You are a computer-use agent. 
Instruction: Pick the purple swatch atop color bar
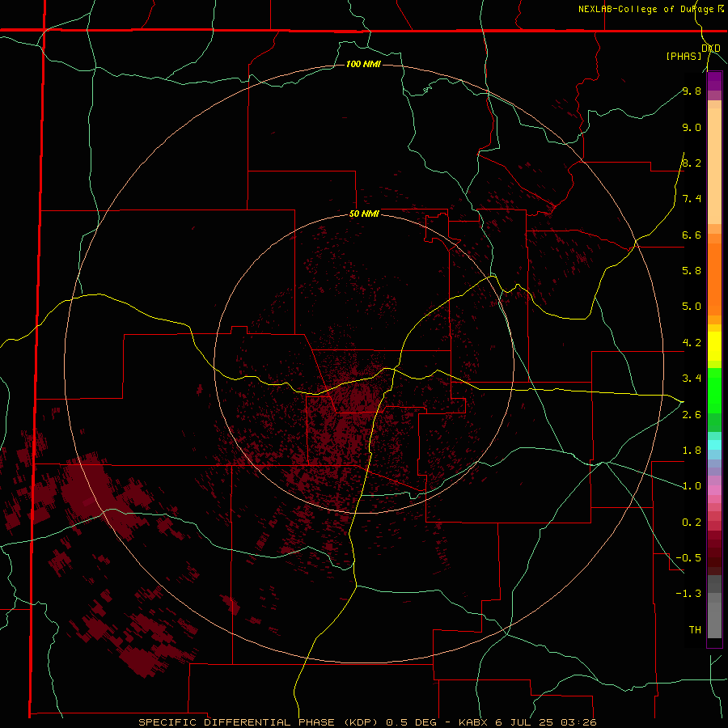point(714,81)
